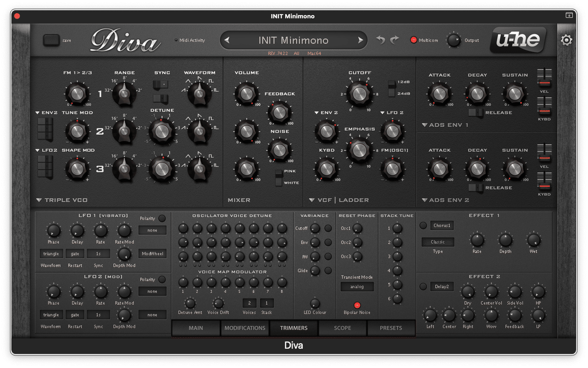
Task: Toggle the oscillator Sync switch
Action: [x=160, y=85]
